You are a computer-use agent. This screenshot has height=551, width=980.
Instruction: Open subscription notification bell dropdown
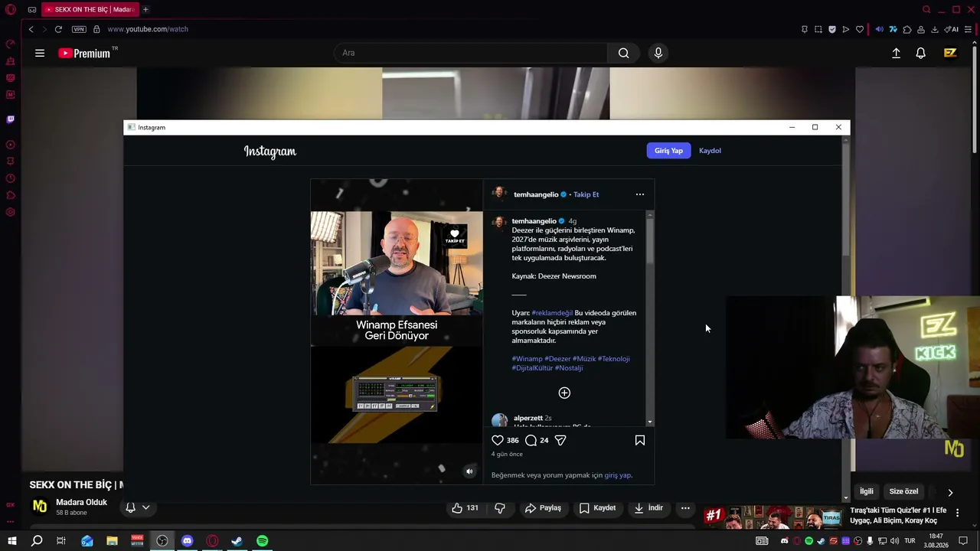137,507
